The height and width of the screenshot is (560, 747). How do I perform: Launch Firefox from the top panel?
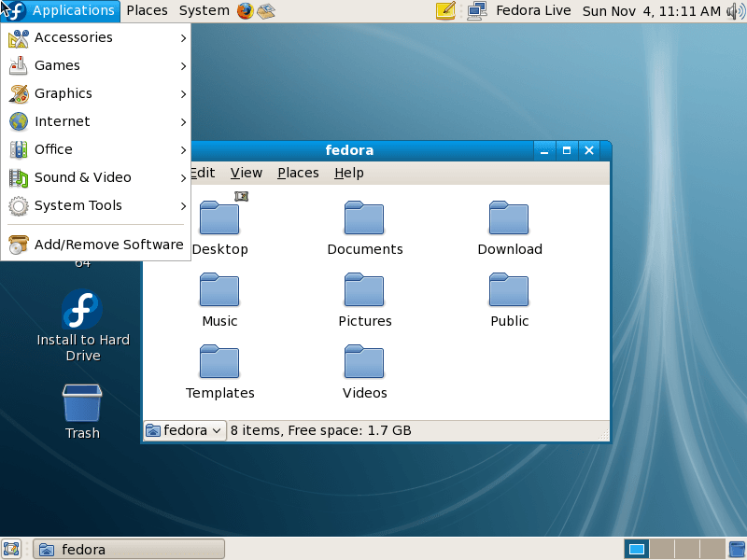(246, 10)
